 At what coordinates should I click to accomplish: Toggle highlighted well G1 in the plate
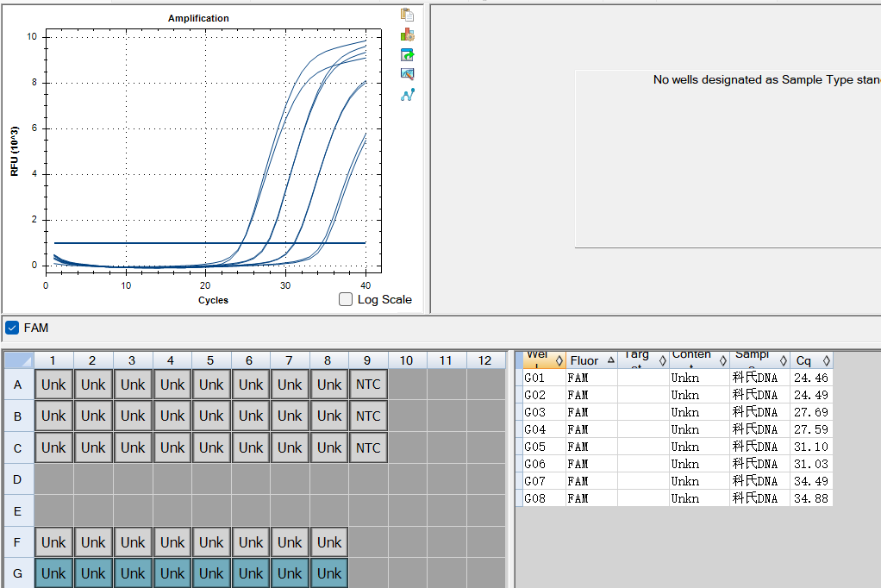coord(53,573)
